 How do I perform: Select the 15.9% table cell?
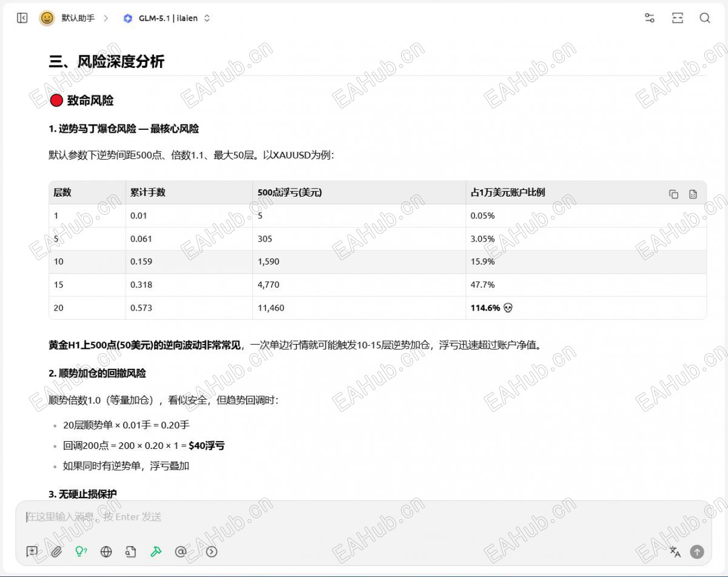[x=586, y=262]
